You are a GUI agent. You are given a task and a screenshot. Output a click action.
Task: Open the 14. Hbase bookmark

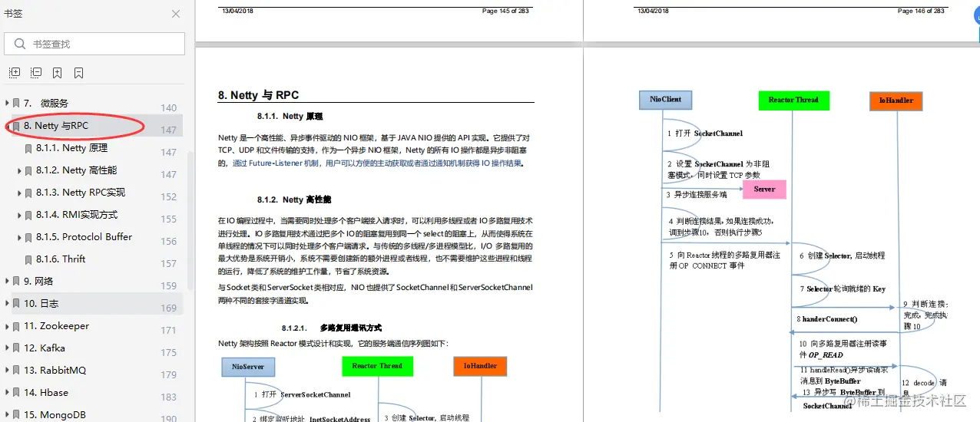(46, 393)
